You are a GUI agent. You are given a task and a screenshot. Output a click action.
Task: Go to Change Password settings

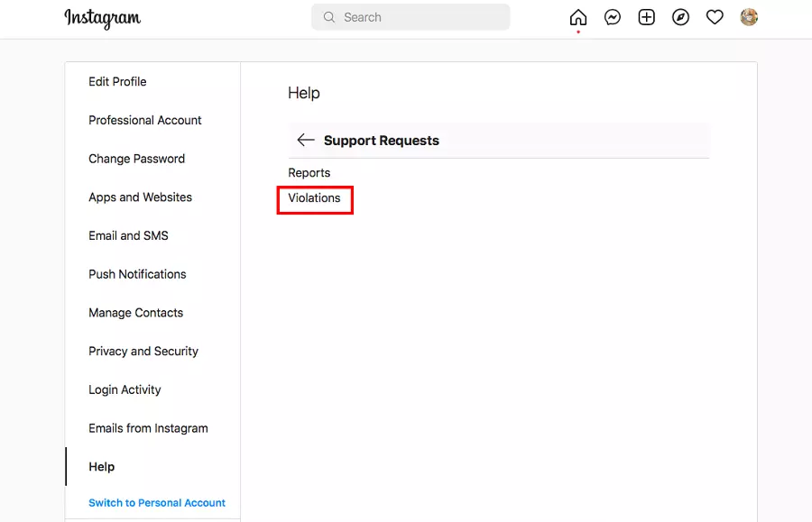[x=136, y=160]
